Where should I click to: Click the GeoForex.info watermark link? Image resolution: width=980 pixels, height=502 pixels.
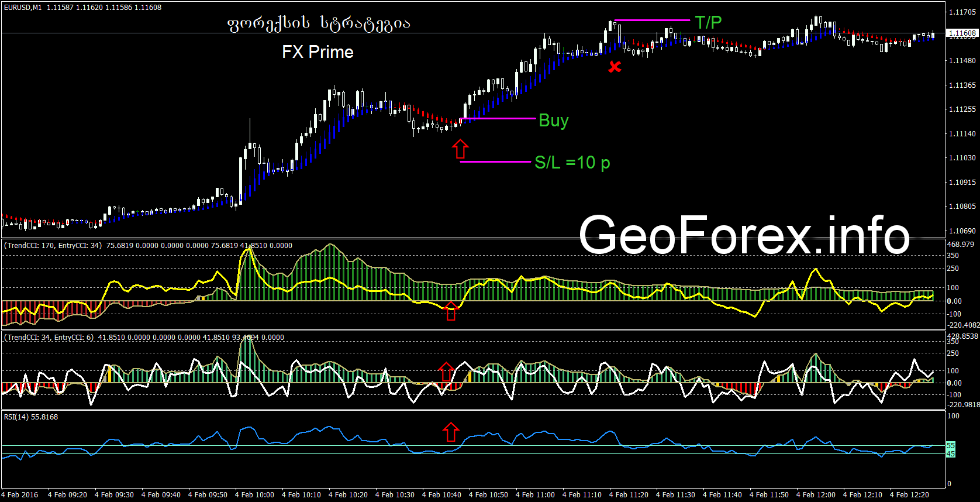pos(744,235)
